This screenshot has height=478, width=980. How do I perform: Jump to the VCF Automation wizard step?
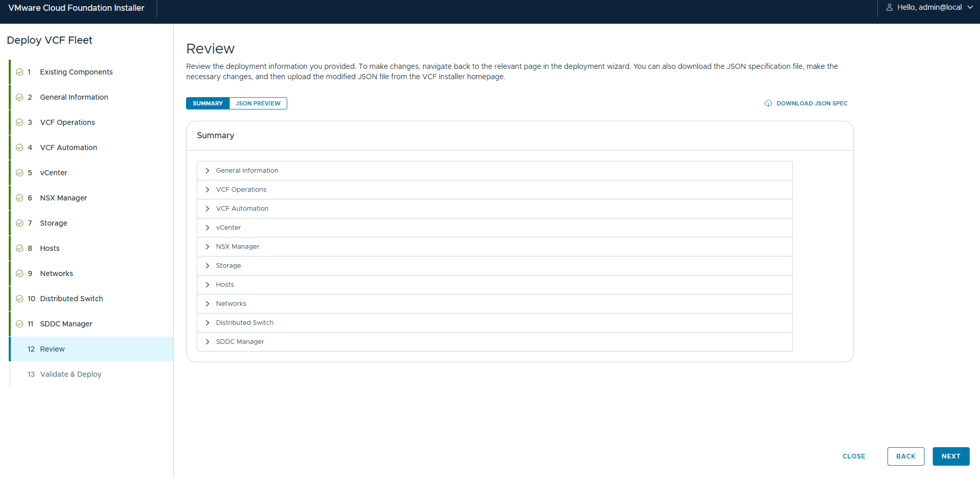tap(68, 148)
